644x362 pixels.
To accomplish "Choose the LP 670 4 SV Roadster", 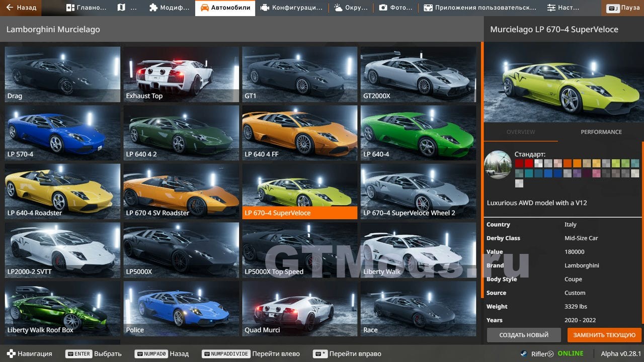I will click(181, 192).
